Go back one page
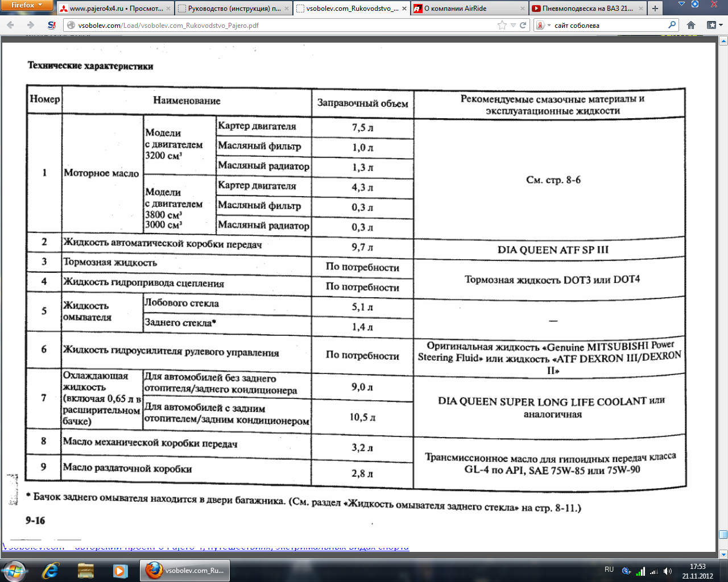 coord(11,25)
